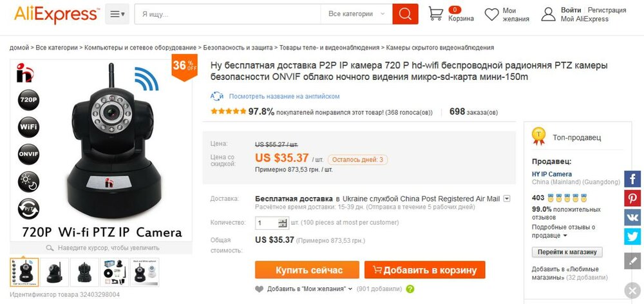The height and width of the screenshot is (304, 644).
Task: Click "Компьютеры и сетевое оборудование" breadcrumb
Action: (x=140, y=48)
